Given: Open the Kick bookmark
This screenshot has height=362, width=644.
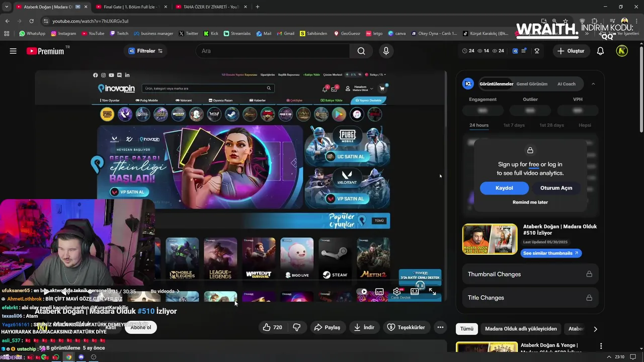Looking at the screenshot, I should click(x=211, y=34).
